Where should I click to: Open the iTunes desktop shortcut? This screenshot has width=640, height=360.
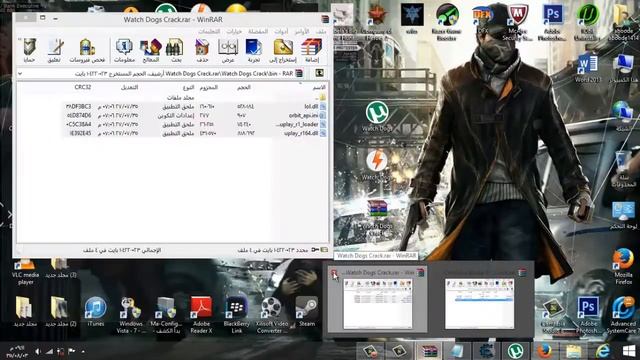[x=96, y=312]
